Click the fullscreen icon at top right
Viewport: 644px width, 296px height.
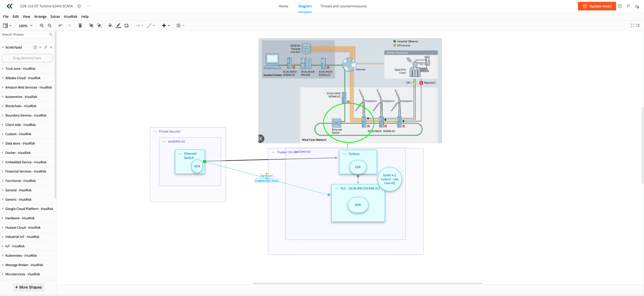pos(632,26)
